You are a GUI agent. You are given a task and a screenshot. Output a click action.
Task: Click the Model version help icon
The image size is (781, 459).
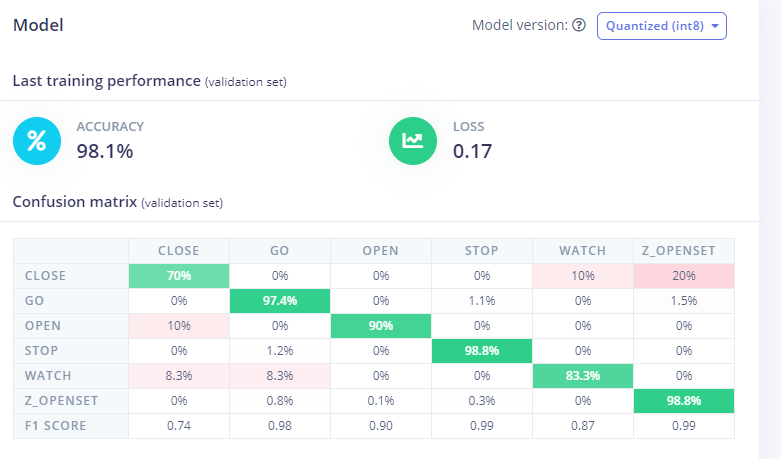coord(579,25)
